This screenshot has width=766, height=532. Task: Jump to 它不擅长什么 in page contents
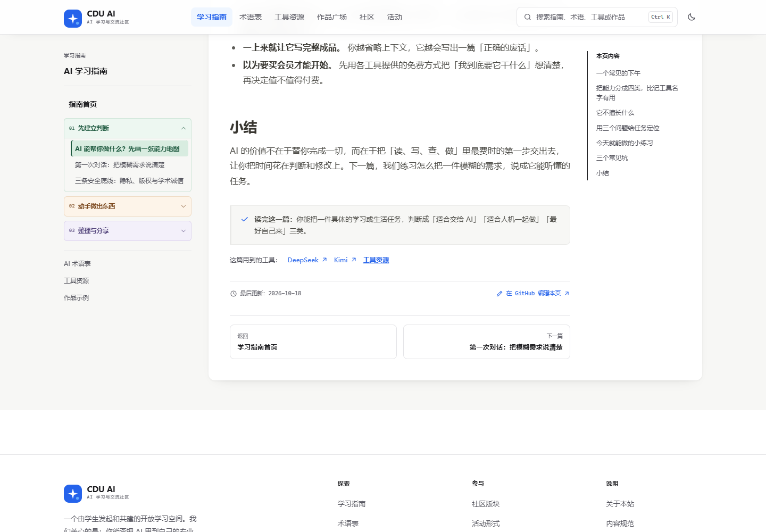pyautogui.click(x=615, y=113)
